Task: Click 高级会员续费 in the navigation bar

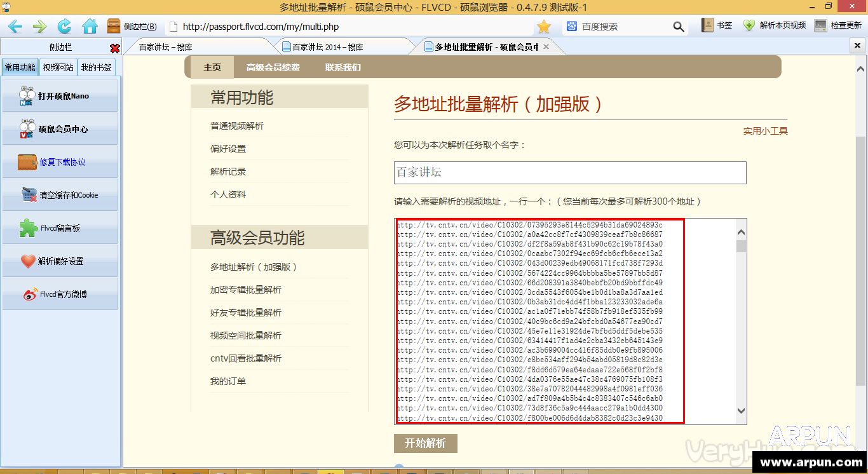Action: pos(273,67)
